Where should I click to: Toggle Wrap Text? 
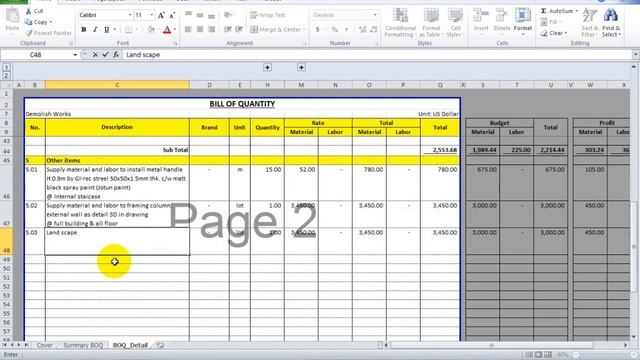click(268, 15)
